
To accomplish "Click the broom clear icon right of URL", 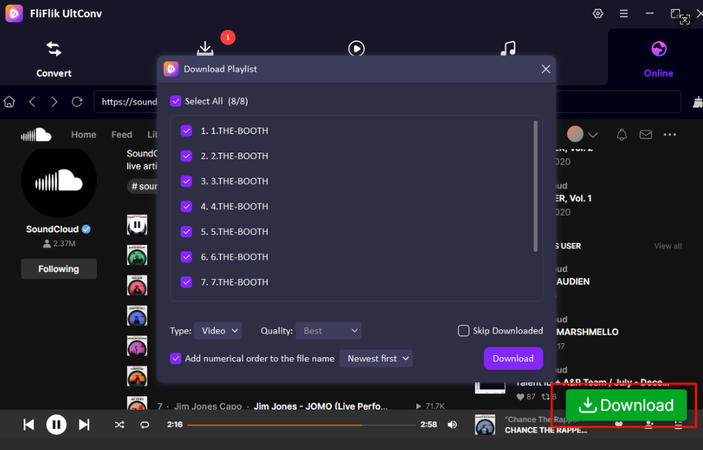I will 698,102.
